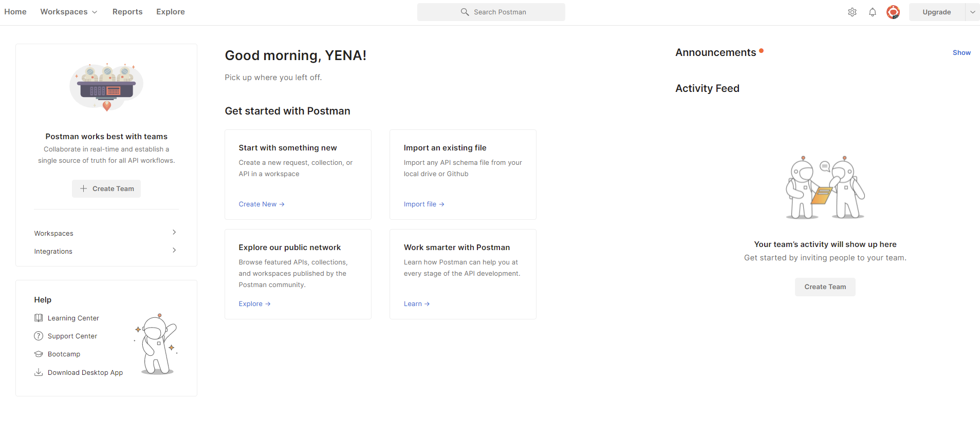
Task: Open the Support Center link
Action: coord(72,336)
